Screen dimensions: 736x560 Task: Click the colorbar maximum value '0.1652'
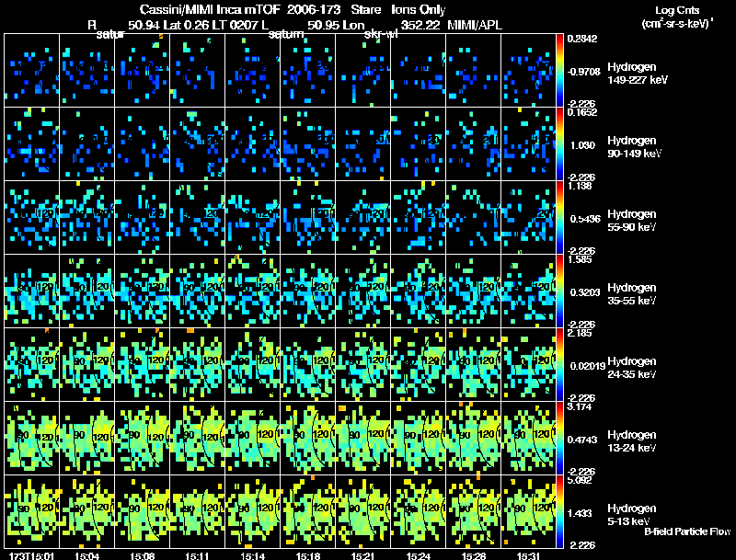(x=582, y=112)
